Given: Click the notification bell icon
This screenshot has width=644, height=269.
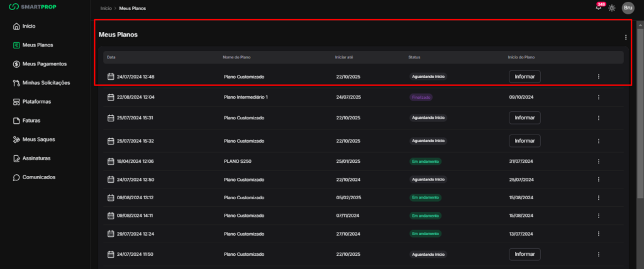Looking at the screenshot, I should click(x=598, y=8).
